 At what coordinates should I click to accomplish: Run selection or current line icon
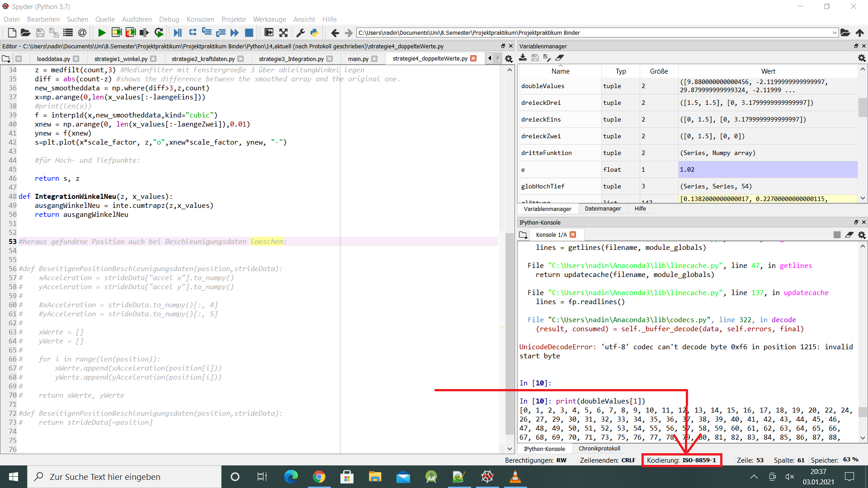pos(144,33)
